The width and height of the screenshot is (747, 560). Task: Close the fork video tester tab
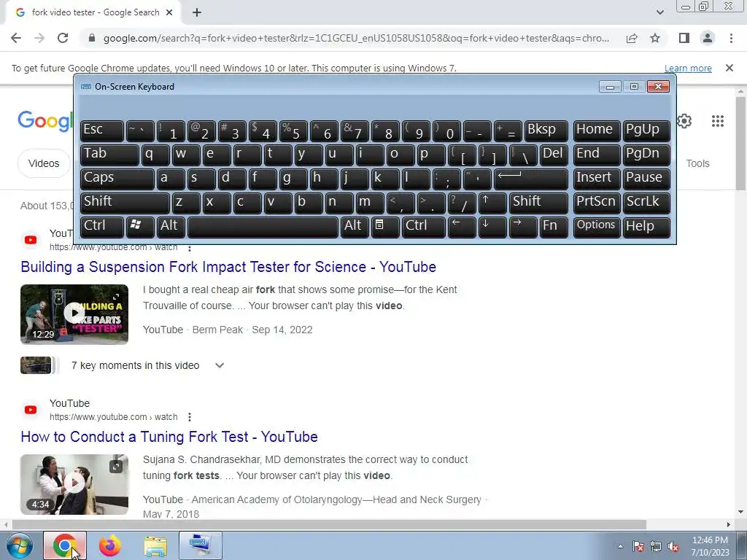pos(169,12)
